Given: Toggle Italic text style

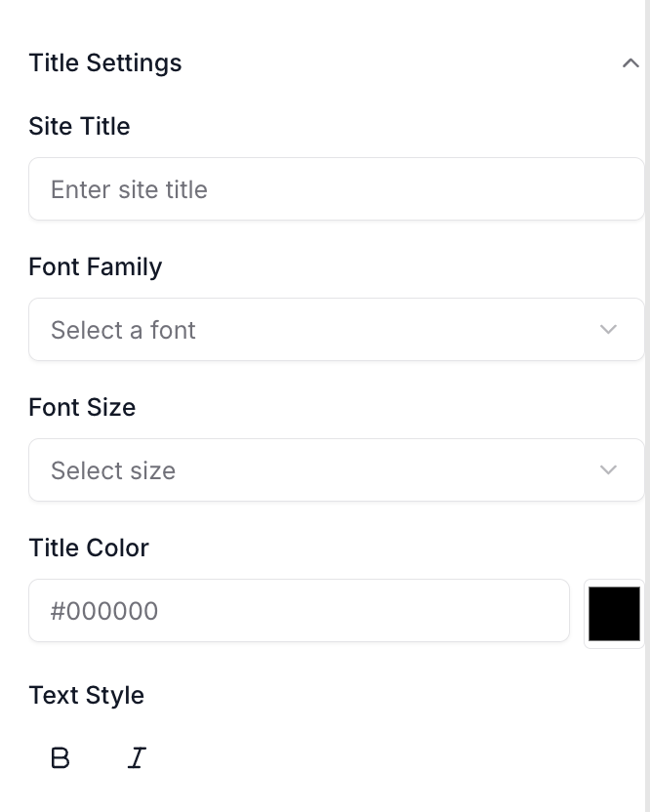Looking at the screenshot, I should point(137,758).
